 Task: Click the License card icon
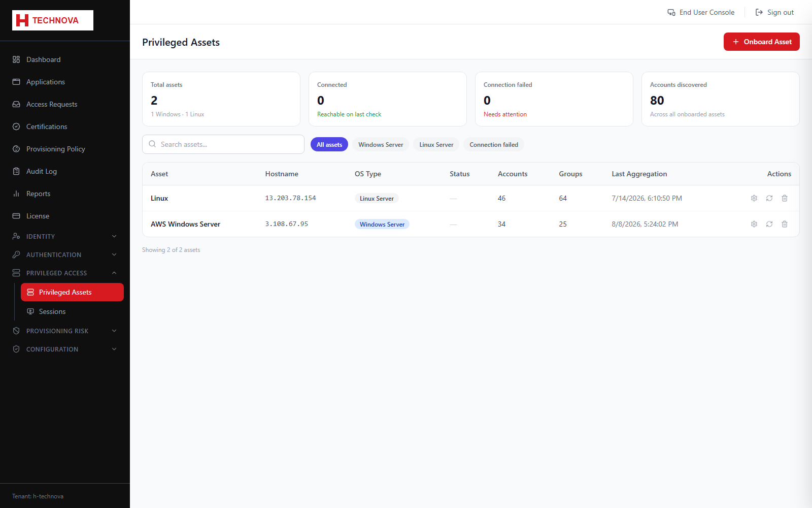click(x=16, y=216)
